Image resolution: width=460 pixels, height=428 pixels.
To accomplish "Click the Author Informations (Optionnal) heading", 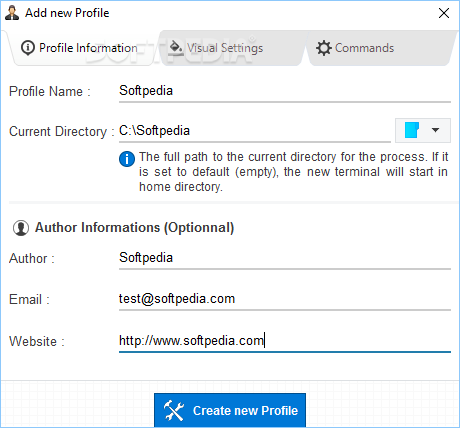I will click(x=135, y=228).
